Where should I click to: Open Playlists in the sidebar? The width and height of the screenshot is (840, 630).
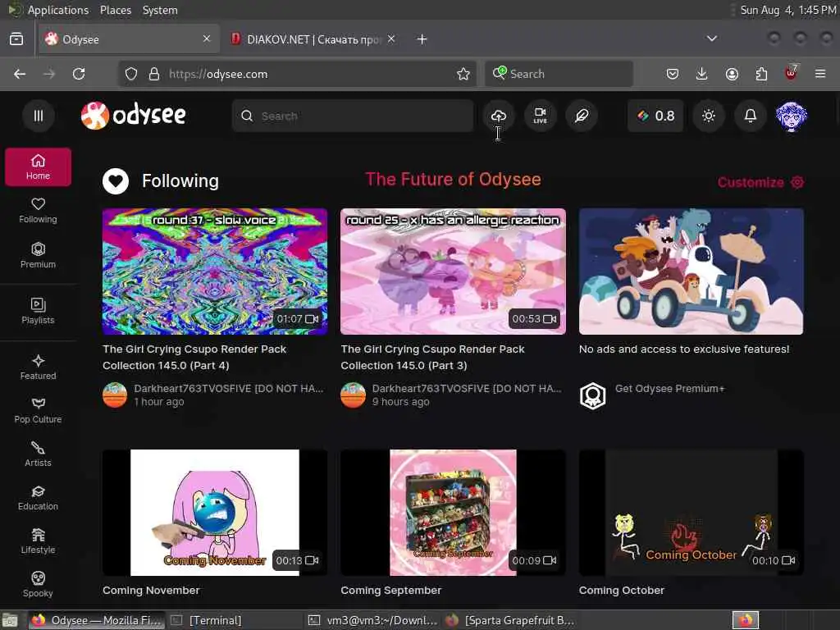point(38,311)
